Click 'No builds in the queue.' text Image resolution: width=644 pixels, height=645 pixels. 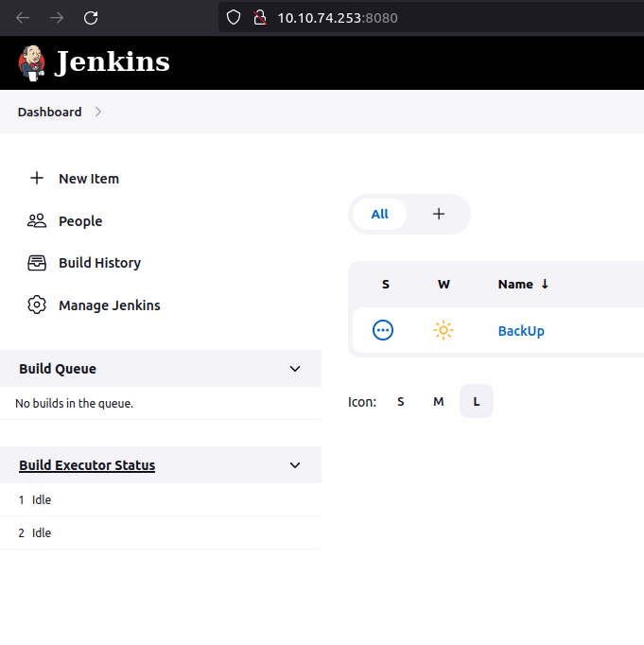74,403
